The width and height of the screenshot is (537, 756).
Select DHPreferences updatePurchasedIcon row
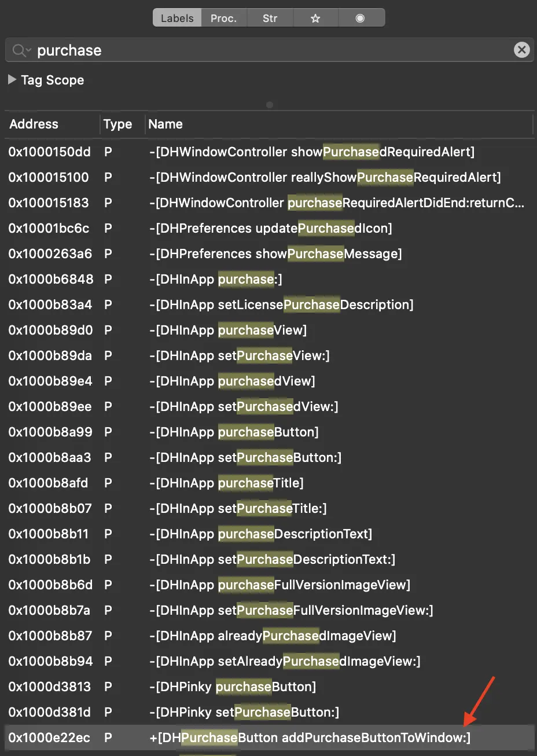(x=269, y=228)
